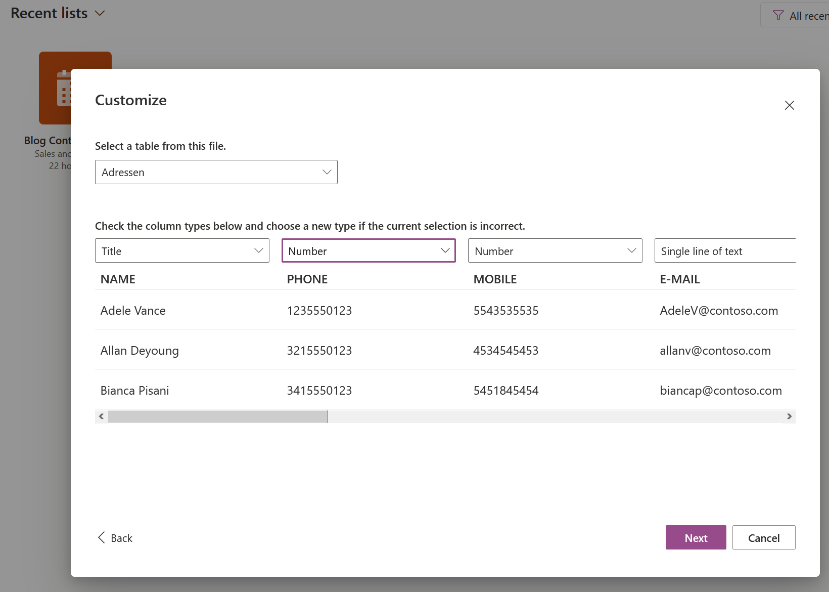829x592 pixels.
Task: Click the 'Select a table from this file' label
Action: (160, 146)
